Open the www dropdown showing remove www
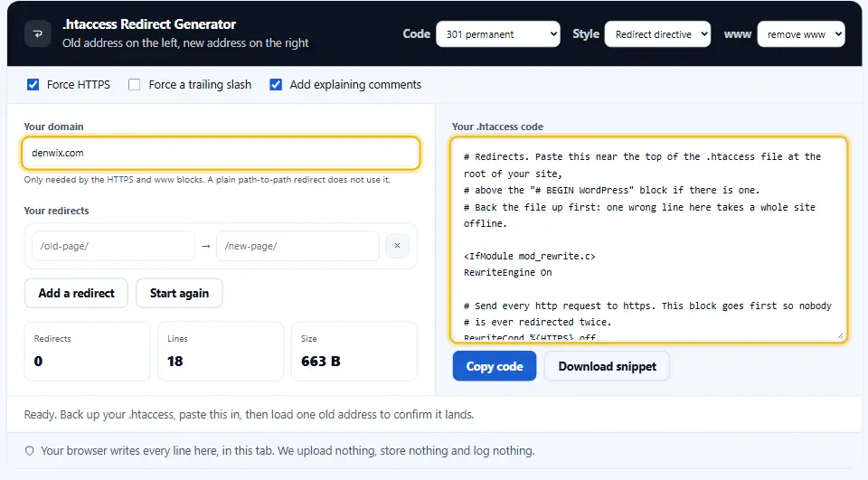Viewport: 868px width, 480px height. pyautogui.click(x=800, y=34)
